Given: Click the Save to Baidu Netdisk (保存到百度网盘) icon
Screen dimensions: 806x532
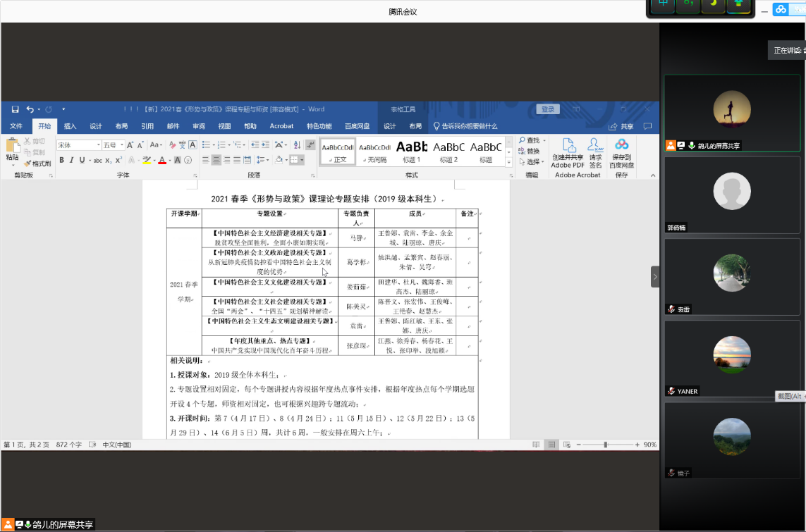Looking at the screenshot, I should (621, 145).
